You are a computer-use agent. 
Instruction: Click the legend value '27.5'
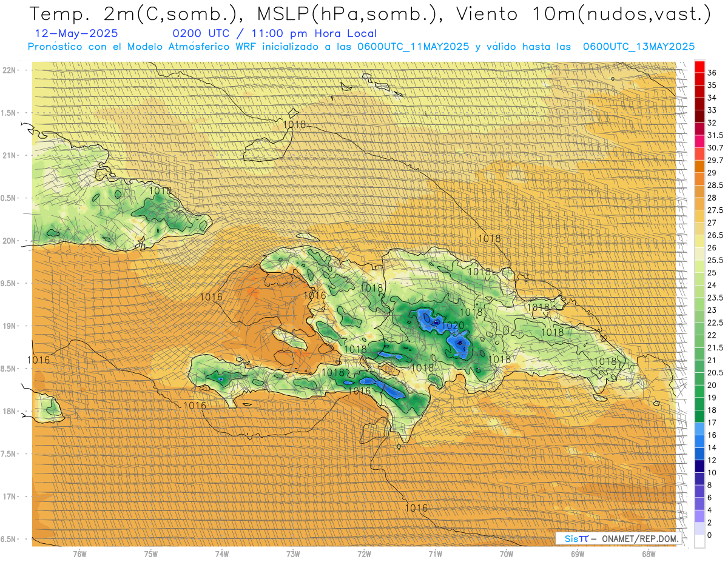click(x=715, y=210)
